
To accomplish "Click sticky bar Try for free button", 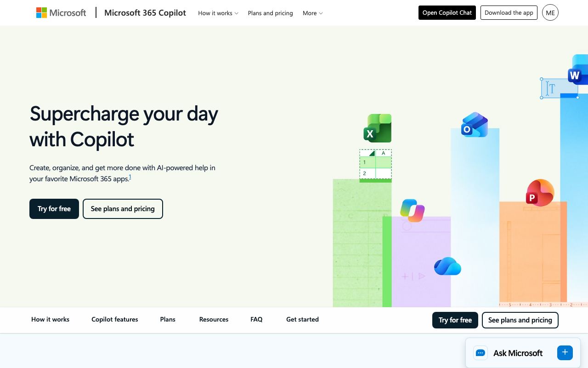I will [455, 320].
